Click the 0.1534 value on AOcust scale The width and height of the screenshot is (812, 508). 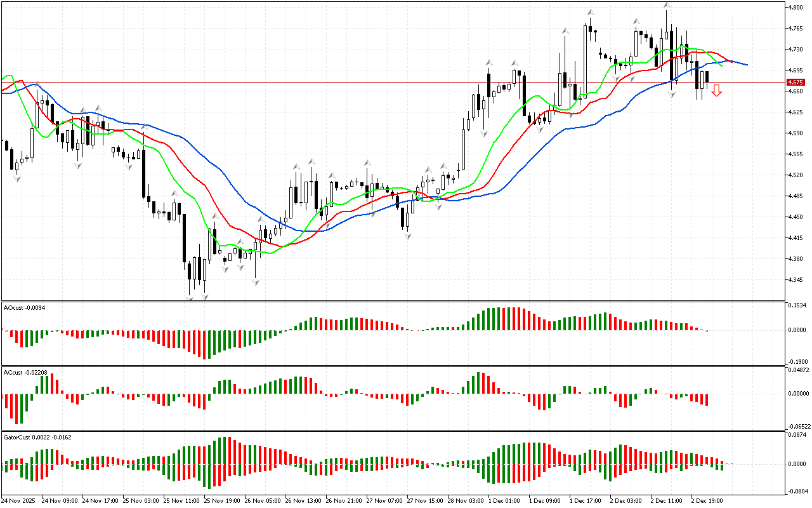click(797, 306)
